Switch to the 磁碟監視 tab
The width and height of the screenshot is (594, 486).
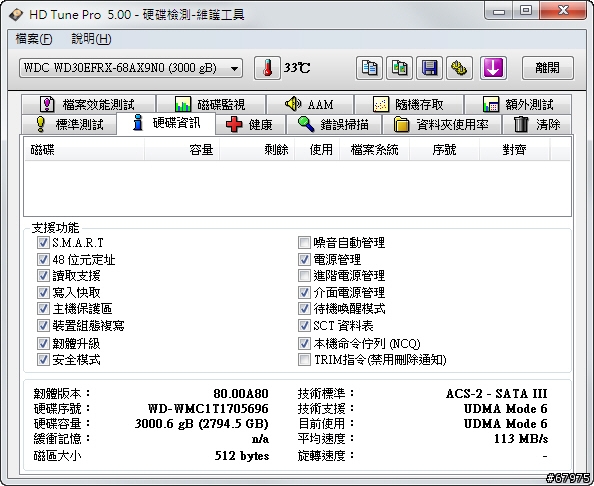[211, 104]
